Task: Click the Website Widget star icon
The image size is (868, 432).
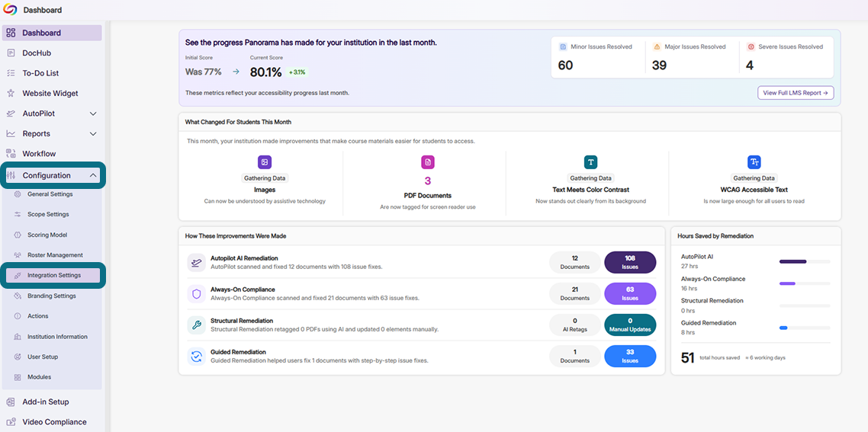Action: 11,94
